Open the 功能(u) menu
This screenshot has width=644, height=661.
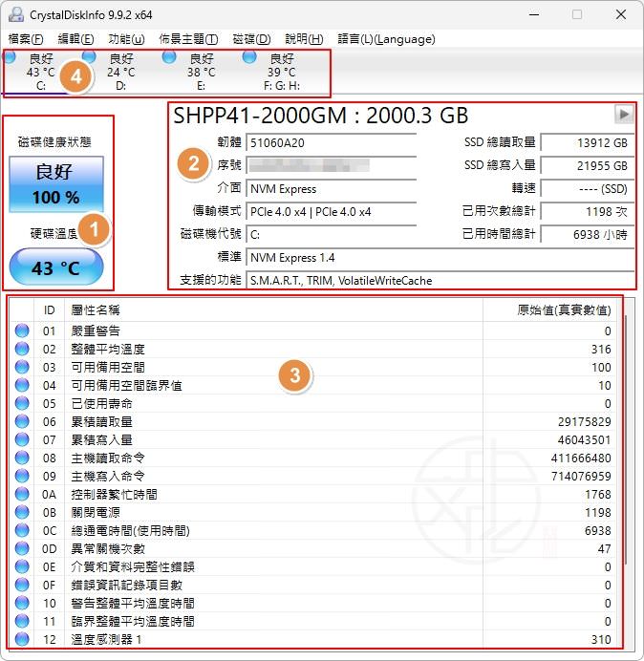tap(126, 39)
